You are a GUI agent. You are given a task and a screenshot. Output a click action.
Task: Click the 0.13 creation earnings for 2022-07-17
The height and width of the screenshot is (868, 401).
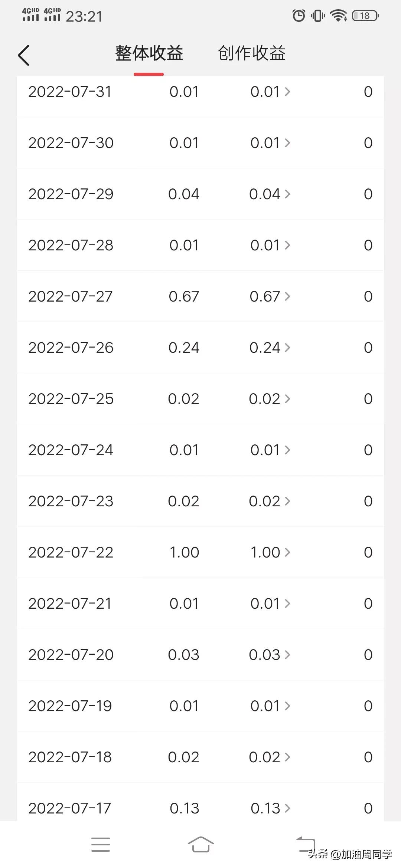point(265,808)
